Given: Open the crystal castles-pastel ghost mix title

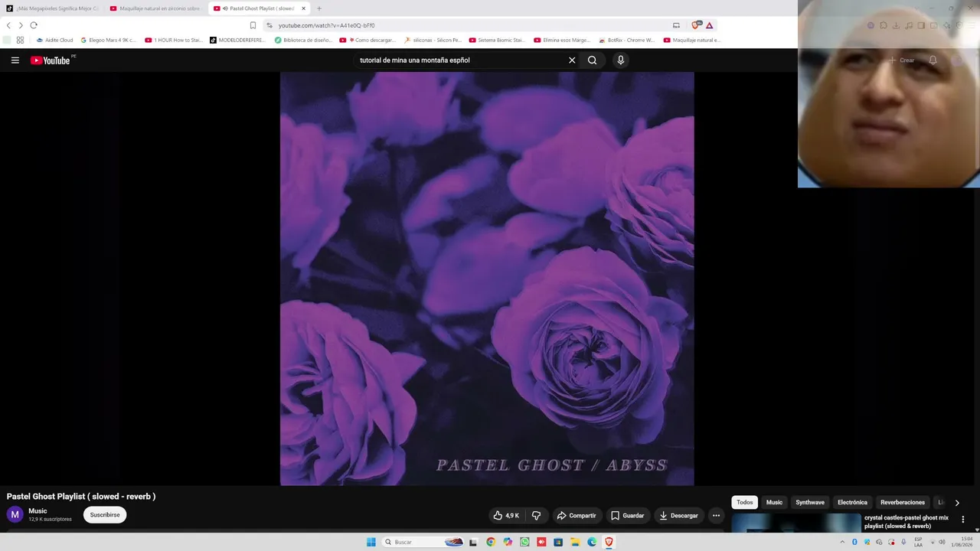Looking at the screenshot, I should tap(906, 522).
